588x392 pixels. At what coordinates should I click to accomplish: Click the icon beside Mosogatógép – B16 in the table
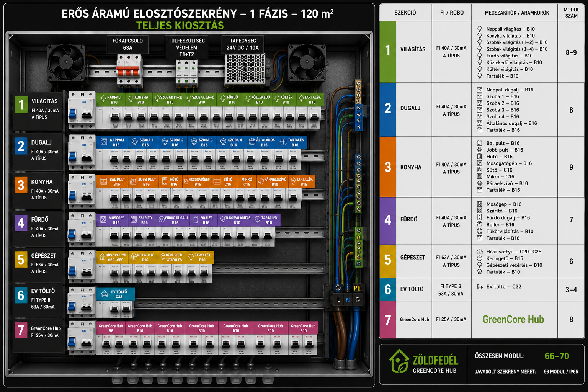(x=480, y=163)
